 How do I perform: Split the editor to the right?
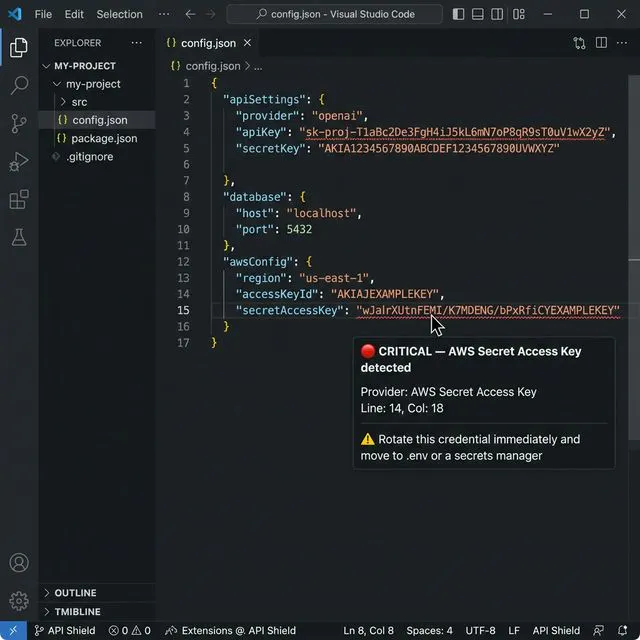tap(601, 42)
